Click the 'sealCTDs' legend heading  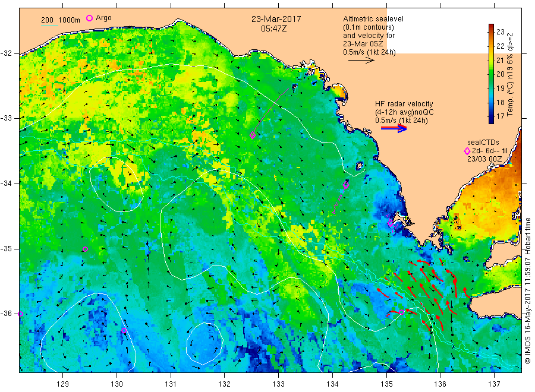pos(483,143)
